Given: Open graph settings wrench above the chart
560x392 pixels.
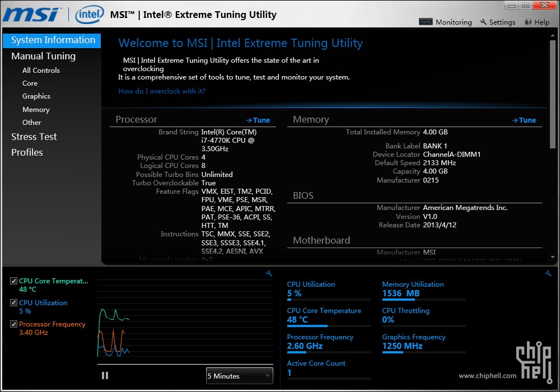Looking at the screenshot, I should (269, 273).
